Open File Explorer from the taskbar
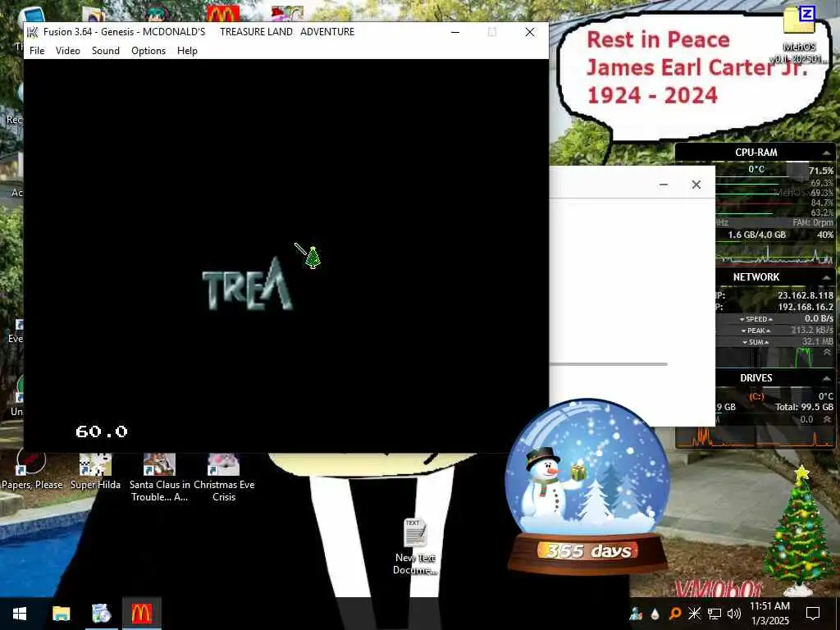Image resolution: width=840 pixels, height=630 pixels. click(x=61, y=614)
